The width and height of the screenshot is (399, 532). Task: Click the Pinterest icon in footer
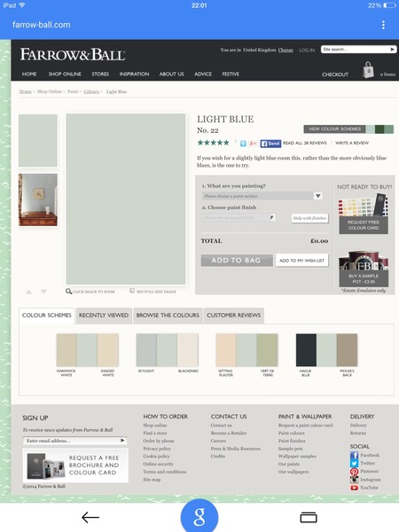point(354,472)
